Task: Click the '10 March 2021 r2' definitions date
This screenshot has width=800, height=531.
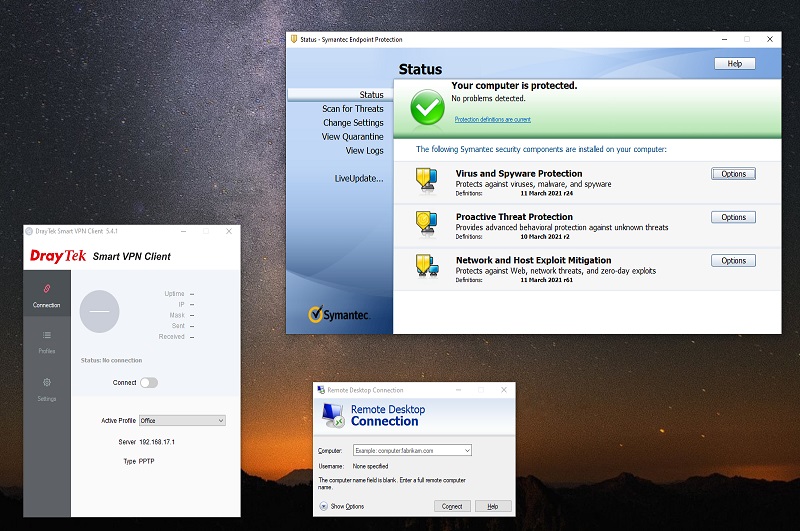Action: [544, 237]
